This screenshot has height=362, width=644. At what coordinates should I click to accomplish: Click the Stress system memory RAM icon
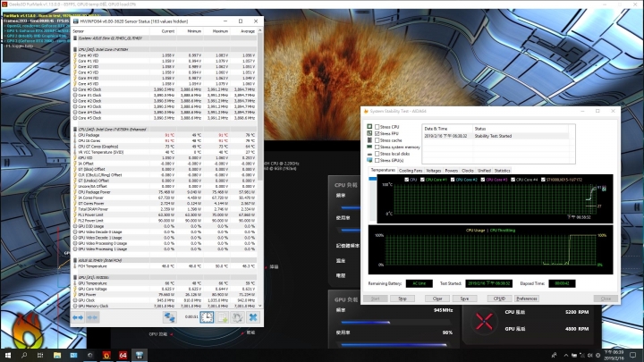click(369, 147)
